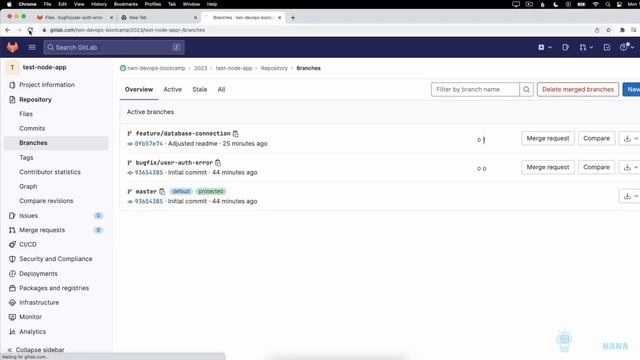Open commit 93654385 under master
This screenshot has height=360, width=640.
tap(149, 201)
